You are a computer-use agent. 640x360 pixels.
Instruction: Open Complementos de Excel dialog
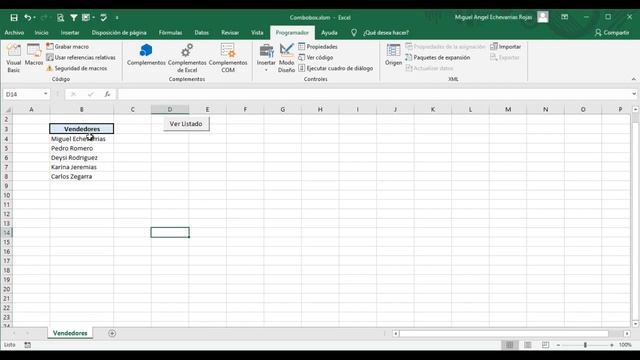pyautogui.click(x=187, y=58)
